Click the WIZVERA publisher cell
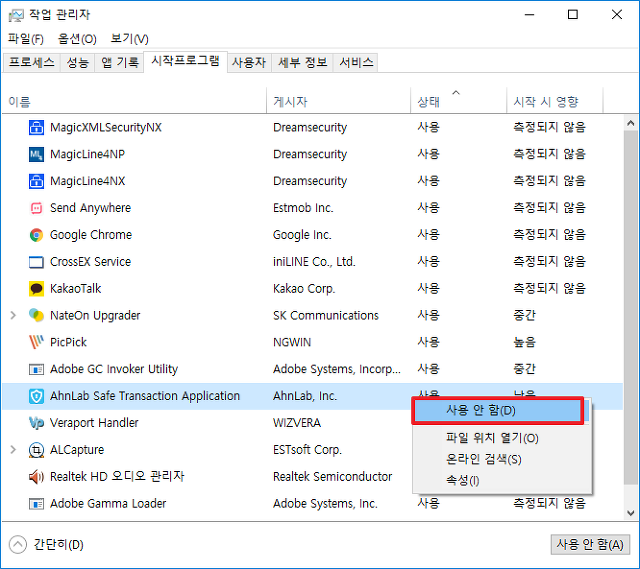Screen dimensions: 640x569 click(297, 423)
